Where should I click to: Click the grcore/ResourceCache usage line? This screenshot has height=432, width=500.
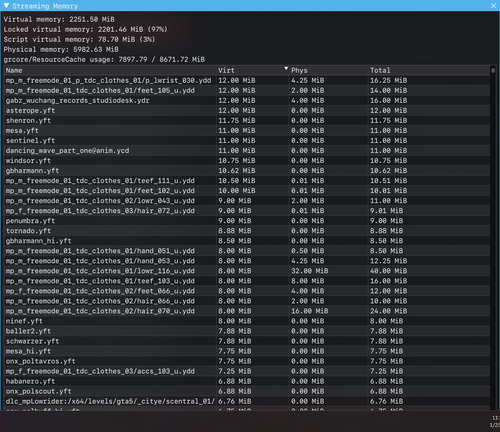[x=104, y=59]
